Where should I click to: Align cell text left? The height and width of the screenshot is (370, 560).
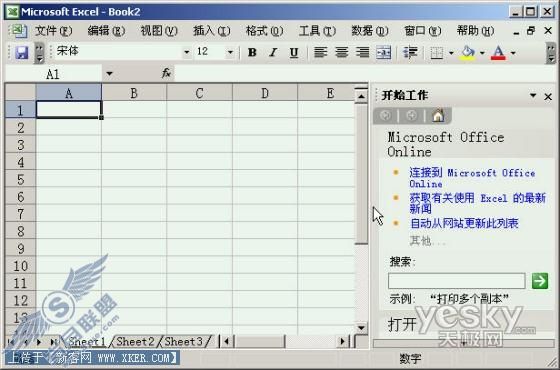tap(320, 52)
